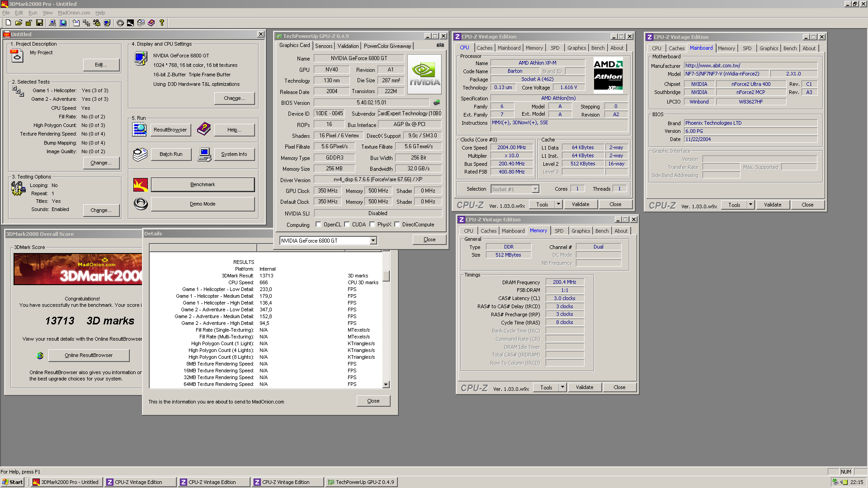Switch to the Sensors tab in GPU-Z
868x488 pixels.
point(324,46)
